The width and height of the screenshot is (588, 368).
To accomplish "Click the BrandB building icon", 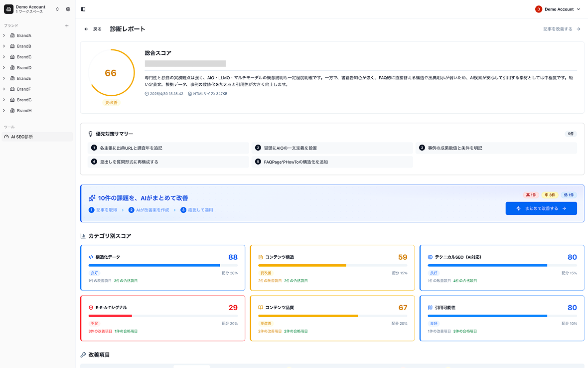I will (12, 46).
